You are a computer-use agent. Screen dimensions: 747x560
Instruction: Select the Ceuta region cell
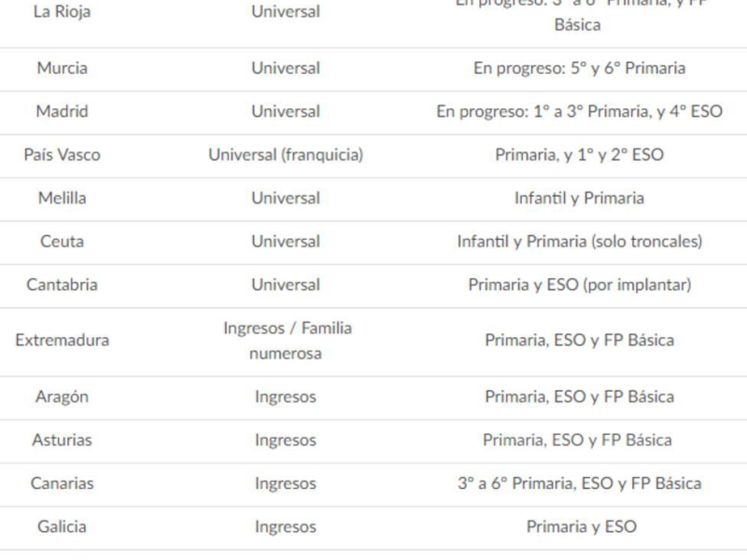(x=62, y=241)
